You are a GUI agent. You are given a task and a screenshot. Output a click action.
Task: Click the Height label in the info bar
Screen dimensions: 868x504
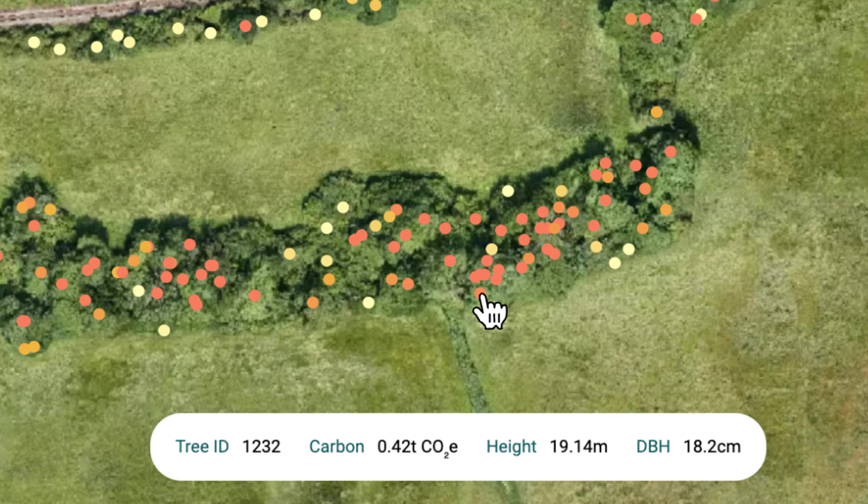(x=511, y=446)
